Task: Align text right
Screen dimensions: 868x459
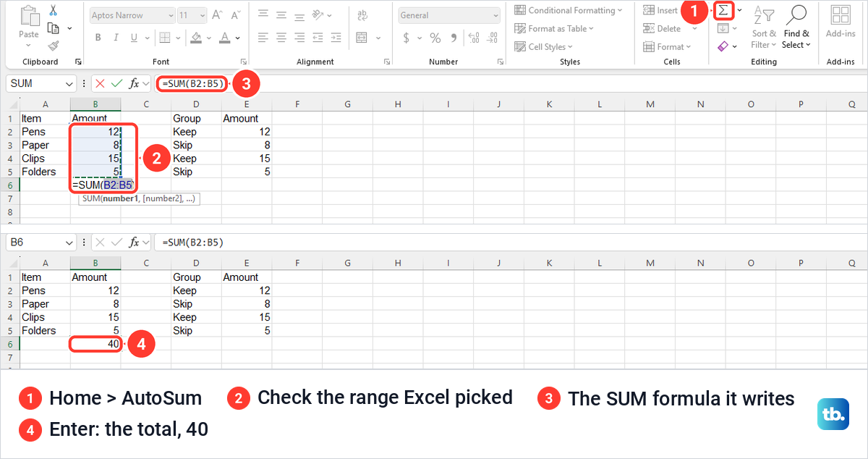Action: [x=299, y=38]
